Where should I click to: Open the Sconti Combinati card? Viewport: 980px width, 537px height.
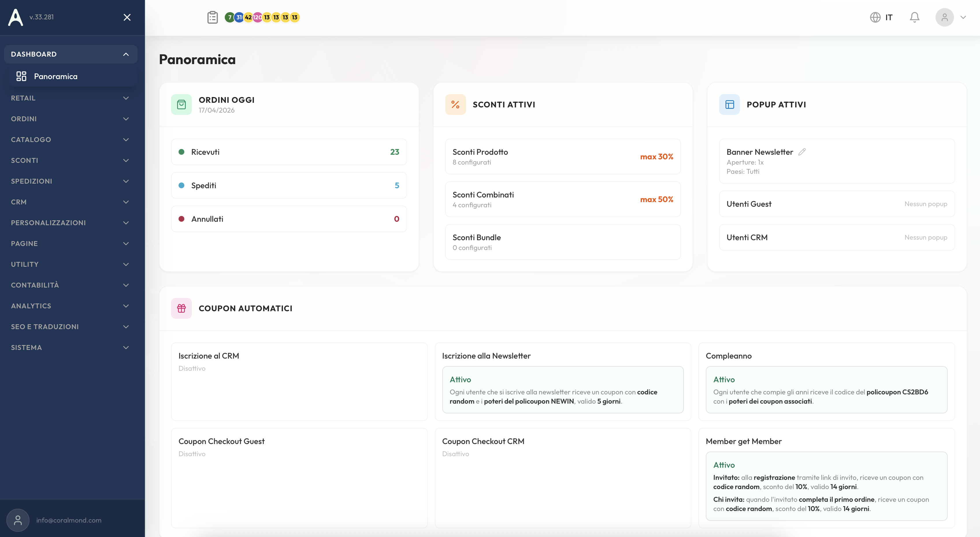point(563,199)
